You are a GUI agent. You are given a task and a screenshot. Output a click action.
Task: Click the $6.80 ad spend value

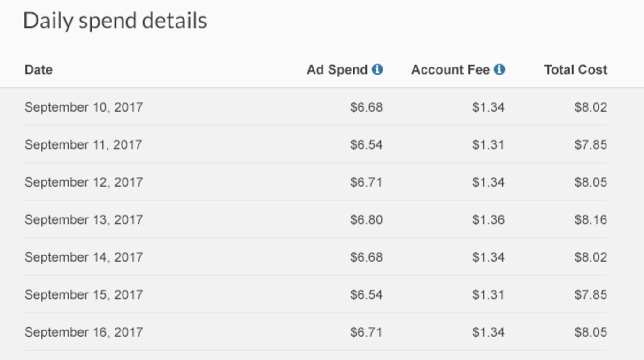[x=367, y=220]
